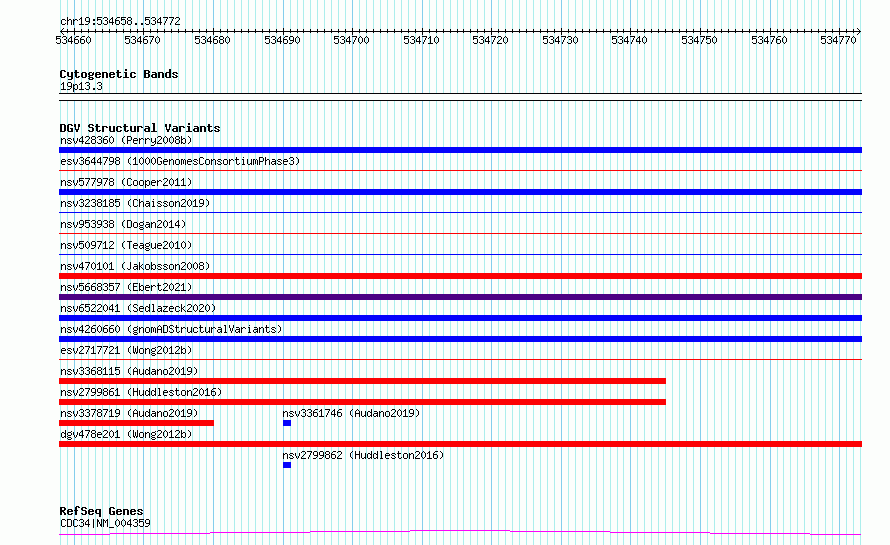Click nsv2799861 (Huddleston2016) variant label
The height and width of the screenshot is (545, 890).
pyautogui.click(x=141, y=392)
